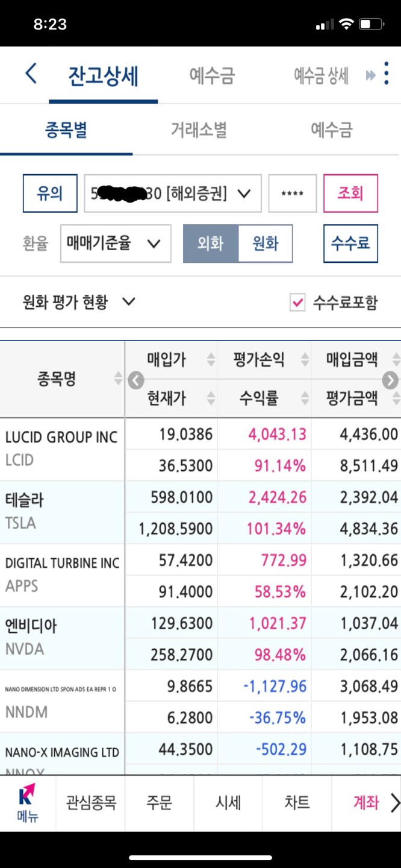
Task: Open the K 메뉴 icon
Action: [27, 804]
